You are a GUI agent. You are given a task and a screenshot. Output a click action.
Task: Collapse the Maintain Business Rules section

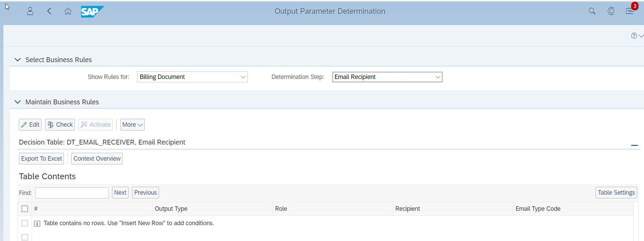pos(18,102)
